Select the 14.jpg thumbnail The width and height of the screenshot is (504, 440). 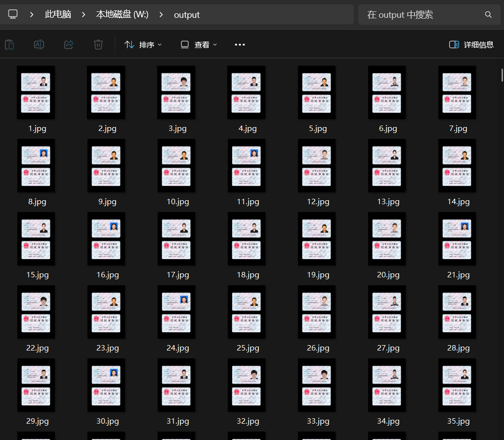[x=457, y=166]
